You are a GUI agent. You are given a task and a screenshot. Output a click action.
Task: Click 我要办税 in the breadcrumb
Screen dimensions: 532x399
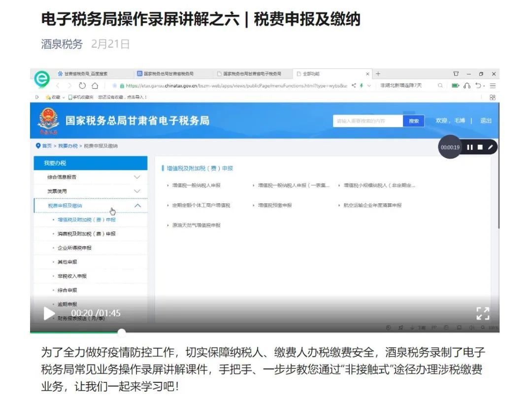[x=68, y=146]
